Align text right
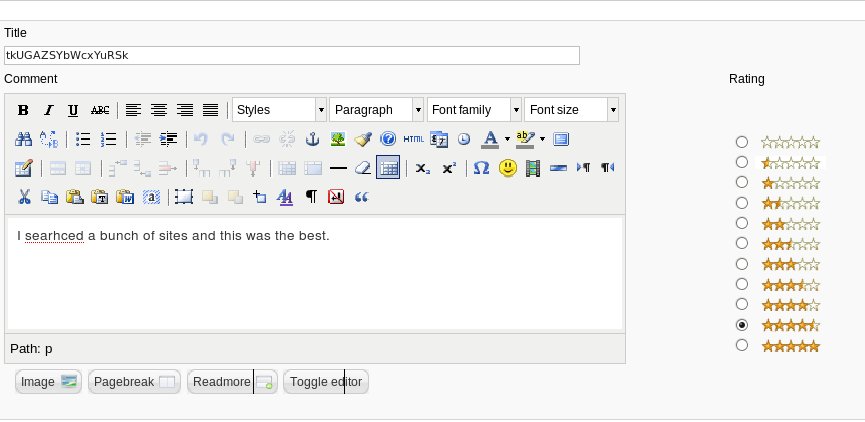 pyautogui.click(x=185, y=110)
